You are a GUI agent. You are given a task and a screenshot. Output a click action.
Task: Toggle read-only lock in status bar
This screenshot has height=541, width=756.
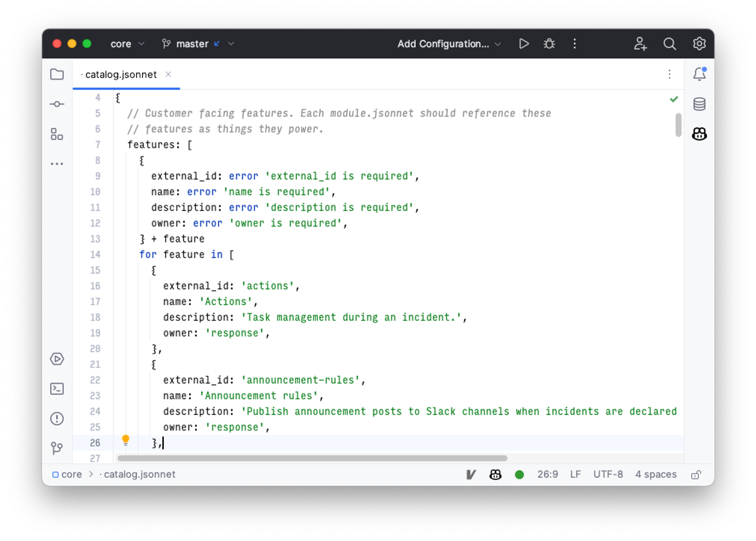(696, 475)
